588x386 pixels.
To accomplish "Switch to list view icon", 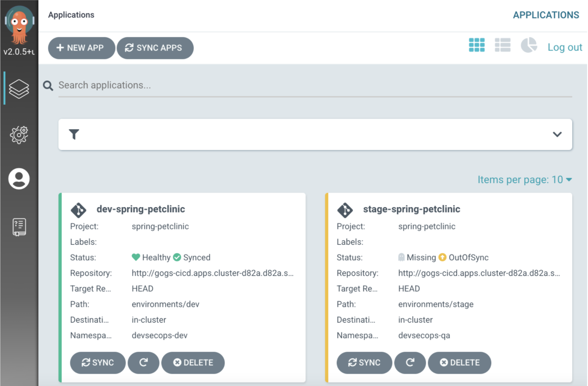I will pos(503,45).
